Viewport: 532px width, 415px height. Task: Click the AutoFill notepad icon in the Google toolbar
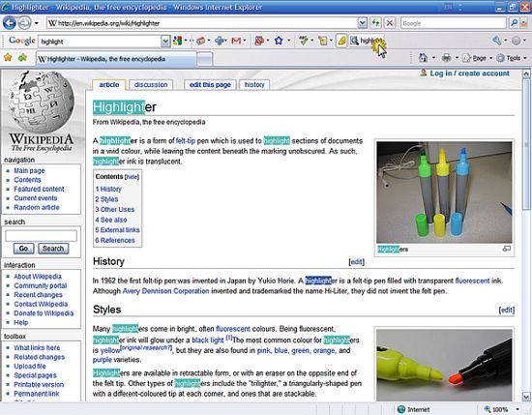click(x=323, y=41)
